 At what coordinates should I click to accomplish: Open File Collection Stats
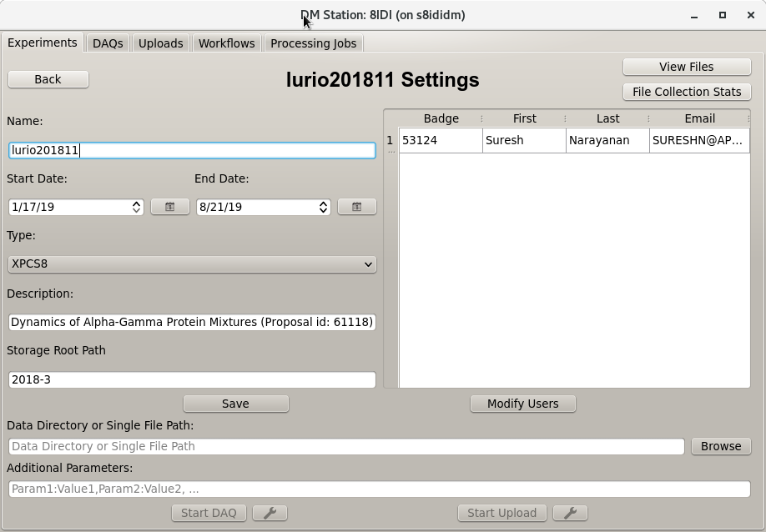coord(686,92)
